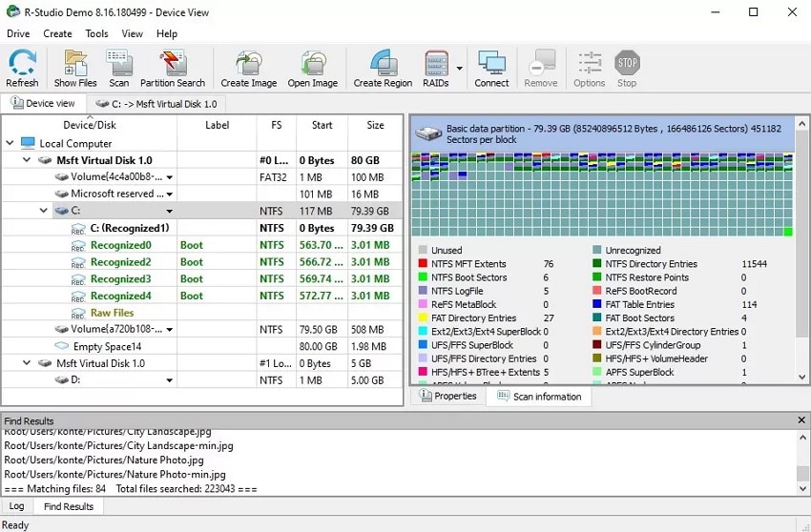Open the RAIDs dropdown arrow

coord(459,69)
